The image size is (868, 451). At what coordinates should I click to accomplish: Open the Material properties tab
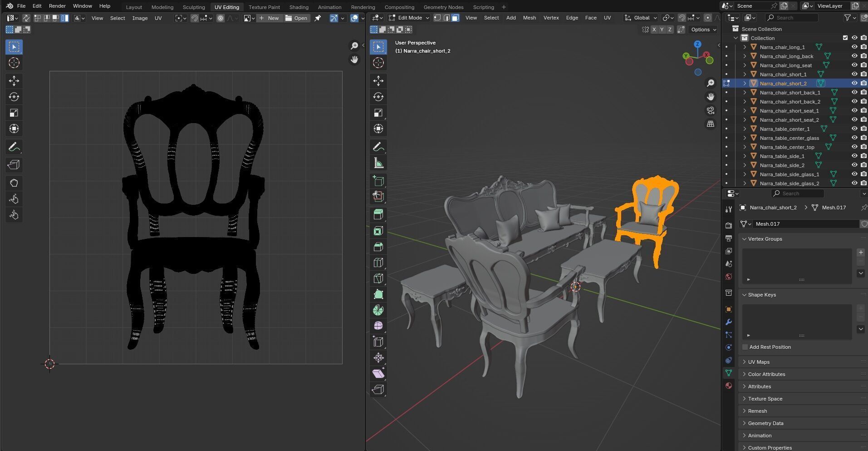(x=729, y=386)
